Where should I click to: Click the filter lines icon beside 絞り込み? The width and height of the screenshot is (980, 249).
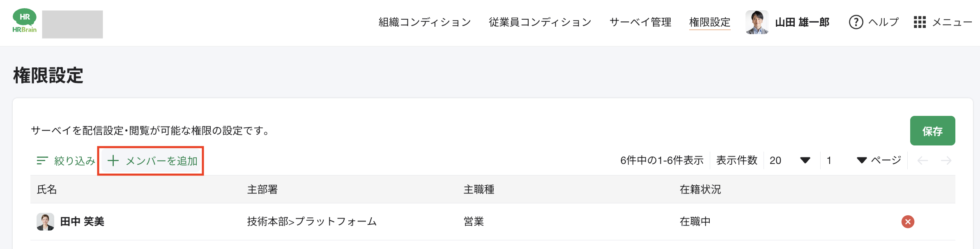42,161
